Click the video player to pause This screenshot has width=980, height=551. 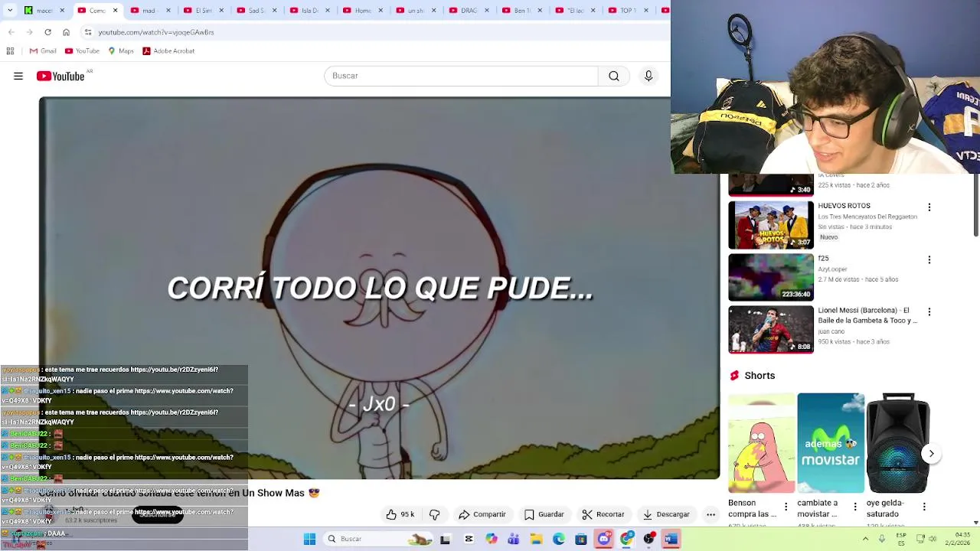coord(380,288)
